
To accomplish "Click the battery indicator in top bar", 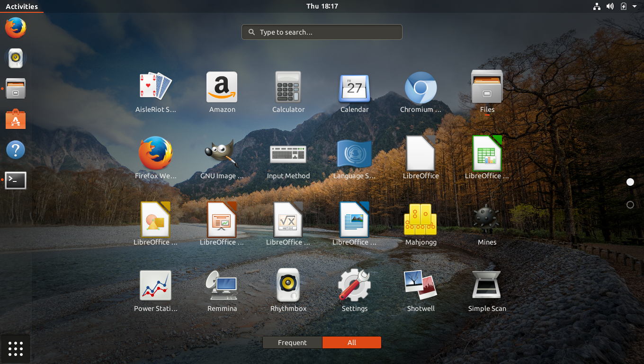I will tap(624, 7).
